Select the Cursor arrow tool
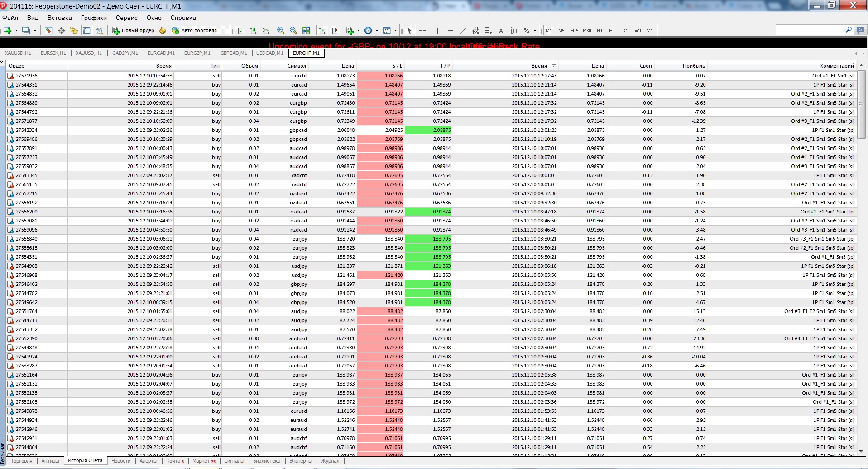Viewport: 868px width, 469px height. [x=409, y=30]
